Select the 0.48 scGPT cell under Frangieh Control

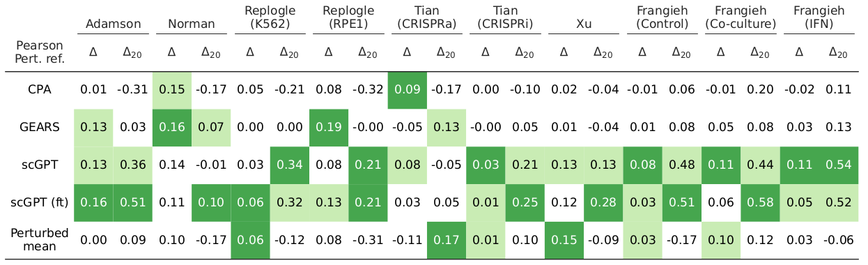point(681,165)
